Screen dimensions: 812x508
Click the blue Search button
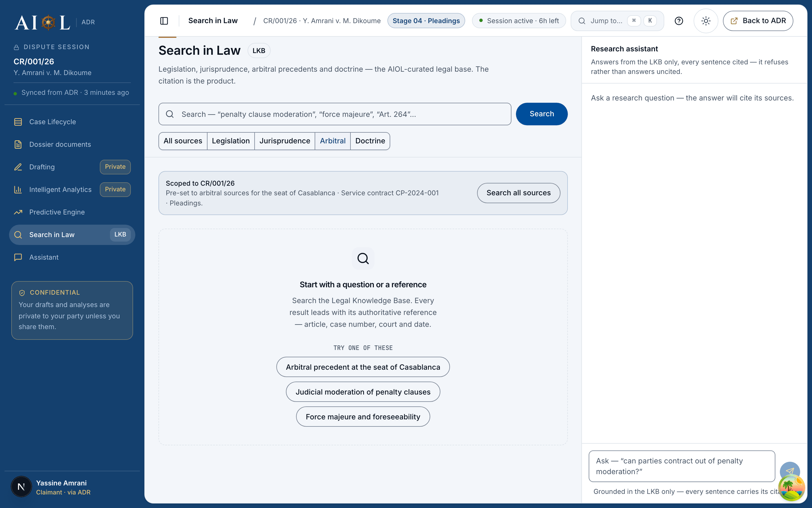tap(542, 114)
